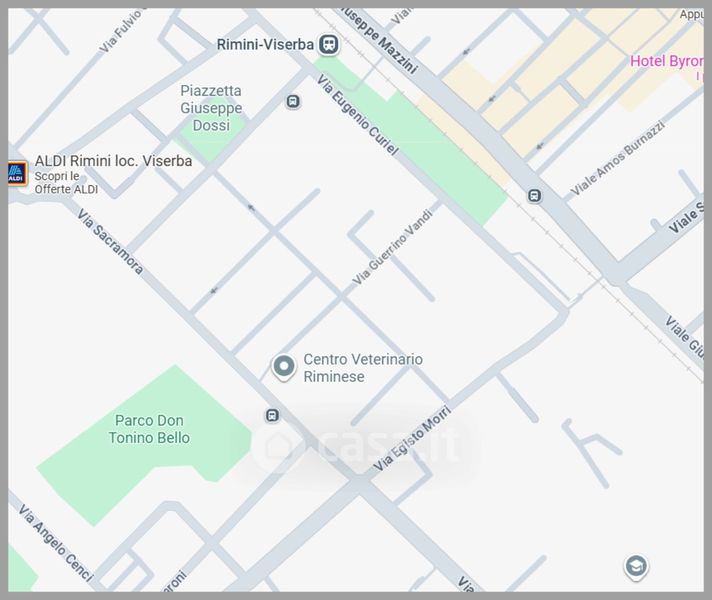Select the transit stop icon near Viale Amos Burnazzi
Image resolution: width=712 pixels, height=600 pixels.
pos(535,196)
